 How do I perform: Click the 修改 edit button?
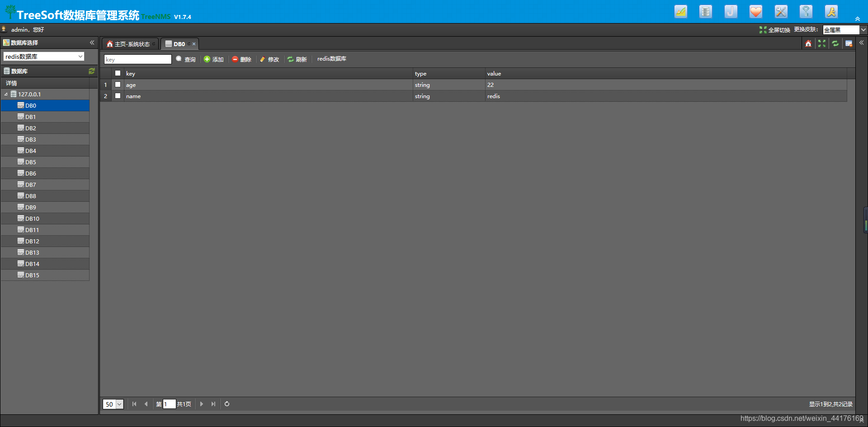click(269, 59)
